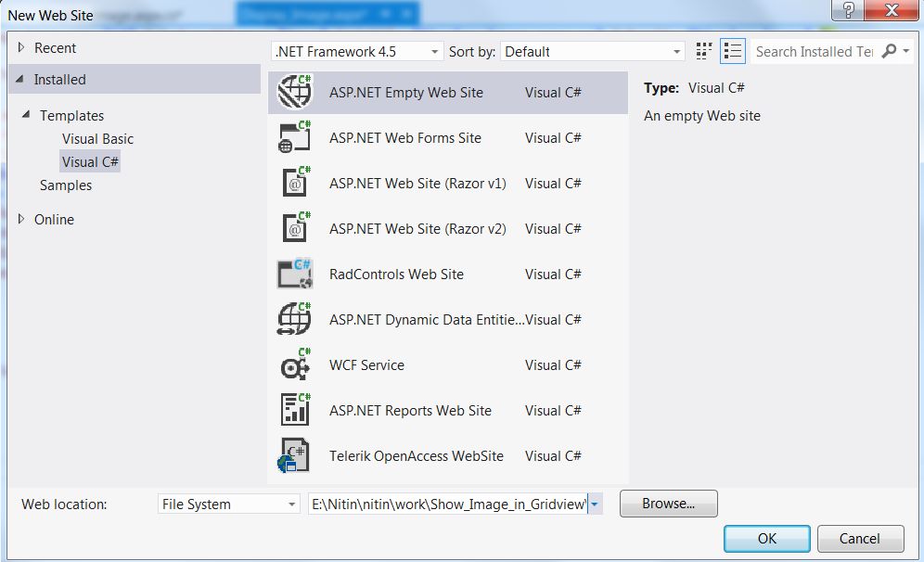Select Visual Basic under Templates
The width and height of the screenshot is (924, 562).
pyautogui.click(x=97, y=139)
